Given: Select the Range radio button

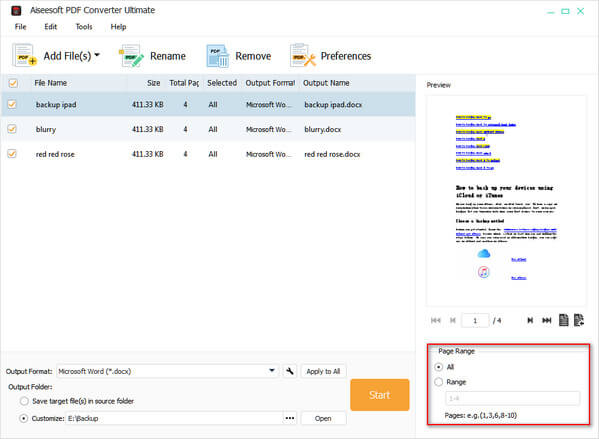Looking at the screenshot, I should tap(439, 382).
